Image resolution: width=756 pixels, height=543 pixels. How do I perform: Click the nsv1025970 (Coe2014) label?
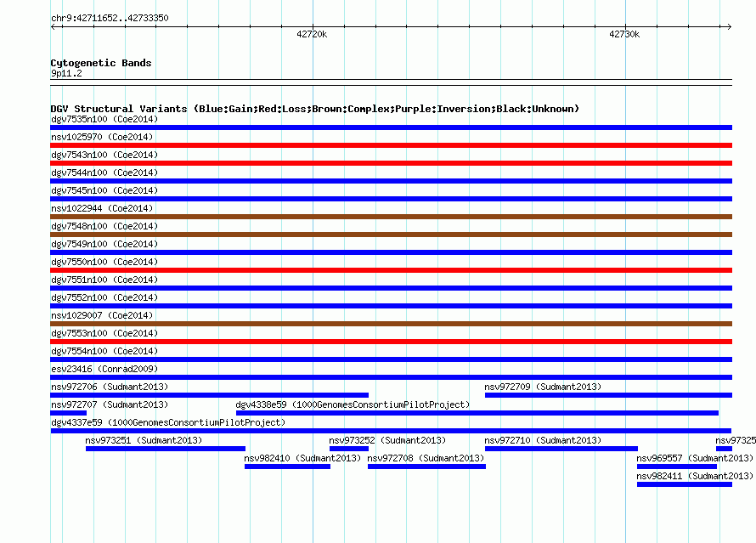(102, 137)
